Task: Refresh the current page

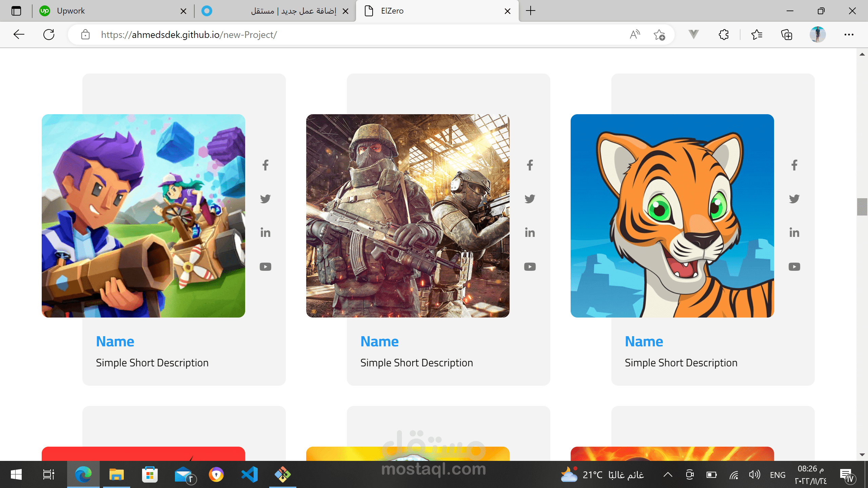Action: point(49,35)
